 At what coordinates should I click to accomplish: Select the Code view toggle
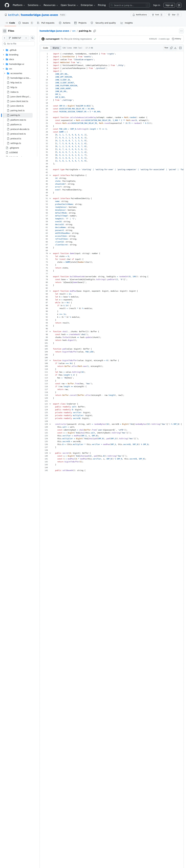[x=46, y=48]
